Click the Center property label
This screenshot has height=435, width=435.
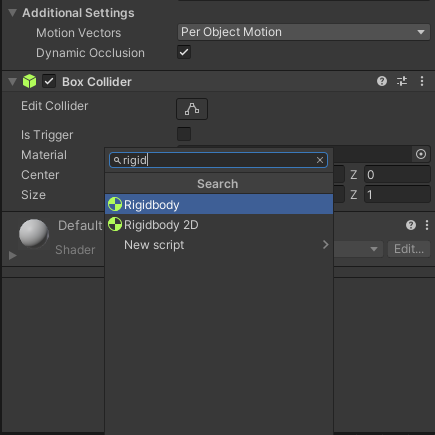(x=40, y=175)
